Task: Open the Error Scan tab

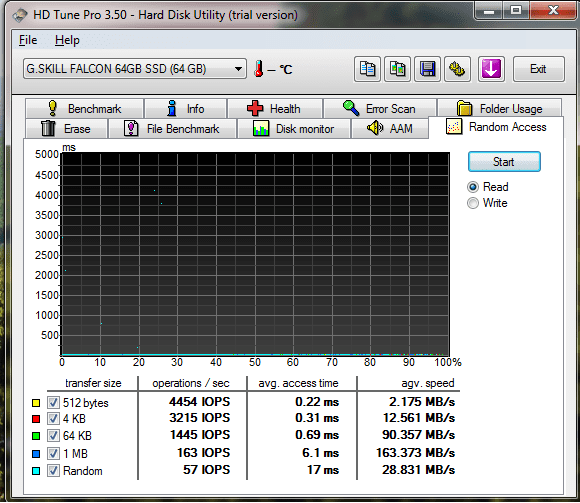Action: 380,108
